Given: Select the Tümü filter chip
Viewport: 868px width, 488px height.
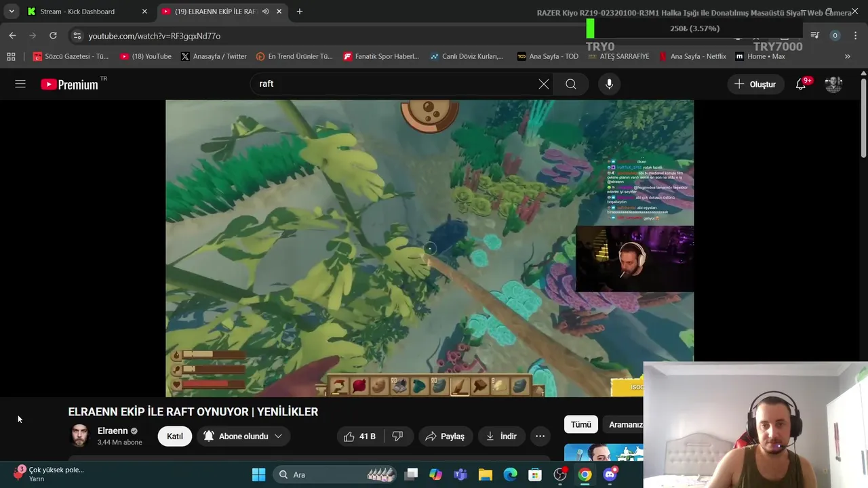Looking at the screenshot, I should [581, 424].
